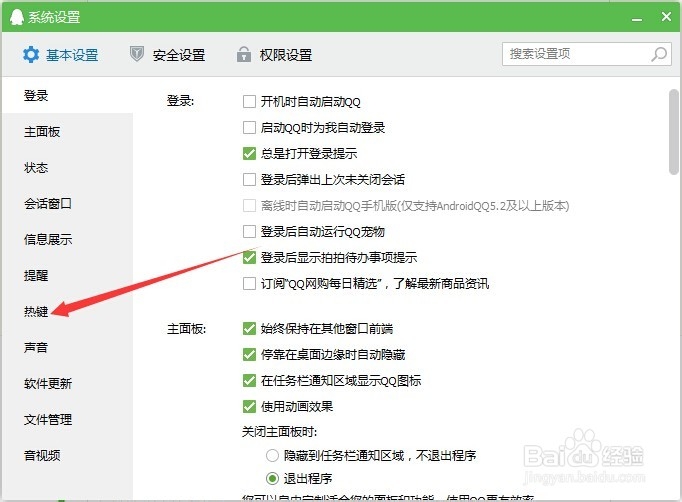Click the gear icon for 基本设置
This screenshot has height=502, width=682.
coord(31,55)
